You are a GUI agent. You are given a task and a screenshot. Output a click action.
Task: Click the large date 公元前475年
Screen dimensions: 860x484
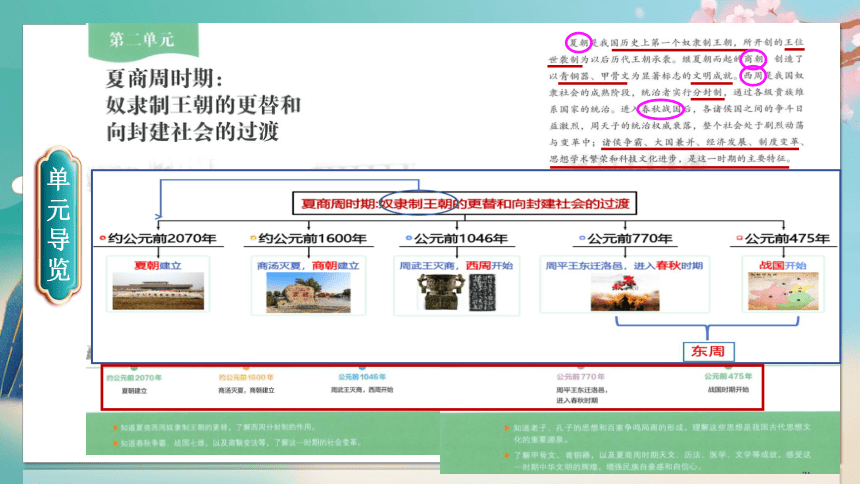[x=787, y=238]
